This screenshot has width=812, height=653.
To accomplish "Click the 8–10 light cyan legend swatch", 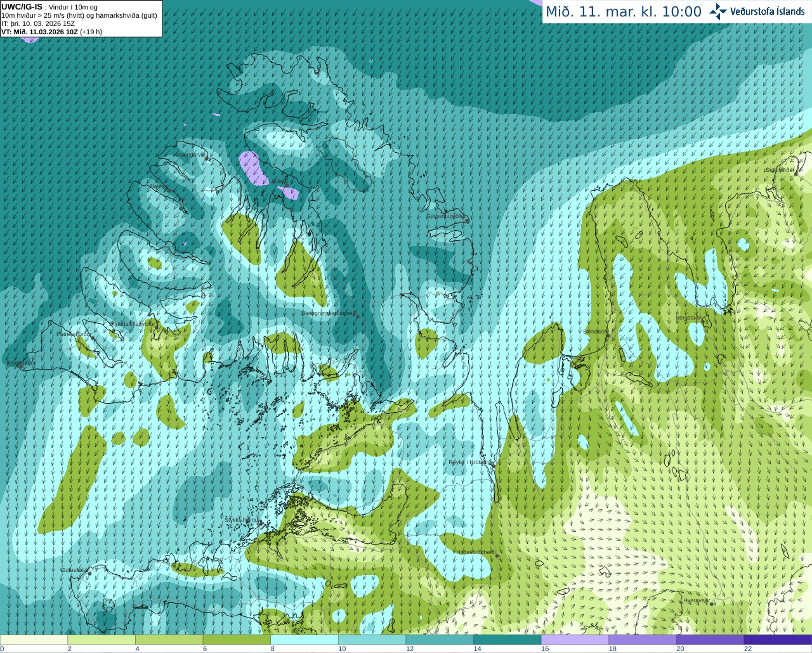I will 304,640.
